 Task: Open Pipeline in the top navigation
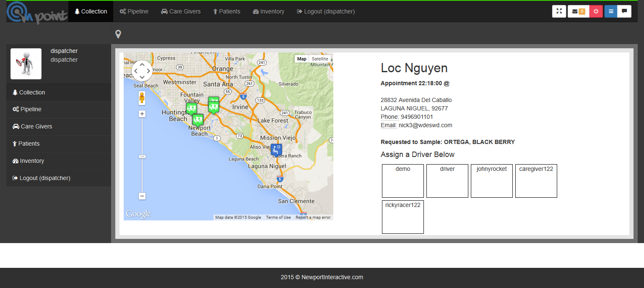[134, 11]
